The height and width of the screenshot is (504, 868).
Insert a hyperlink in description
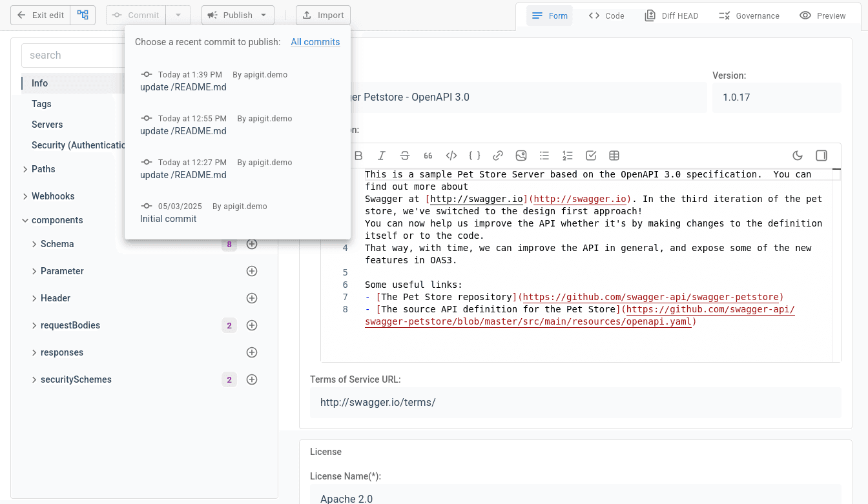(x=498, y=156)
